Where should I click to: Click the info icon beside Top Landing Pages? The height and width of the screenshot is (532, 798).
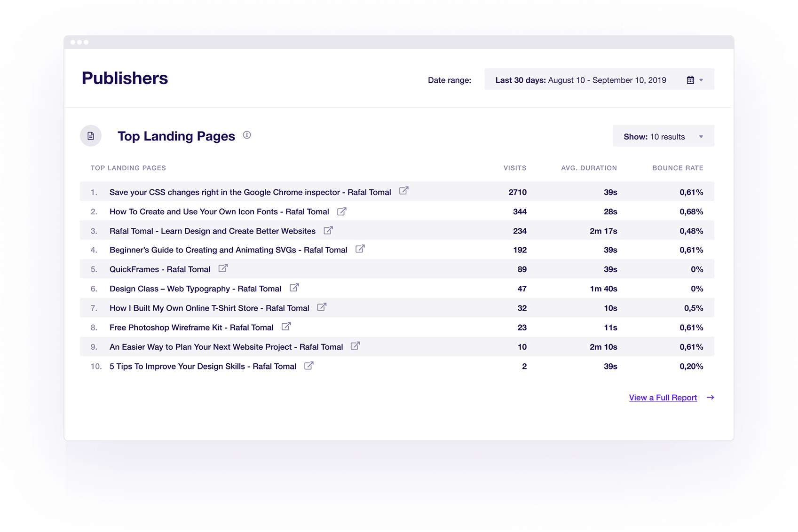click(247, 135)
